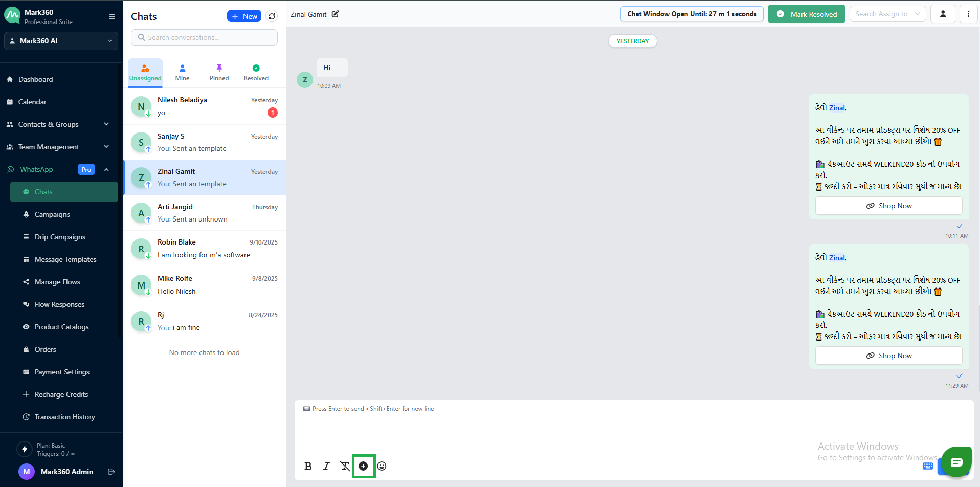The image size is (980, 487).
Task: Expand Contacts & Groups menu
Action: (x=106, y=124)
